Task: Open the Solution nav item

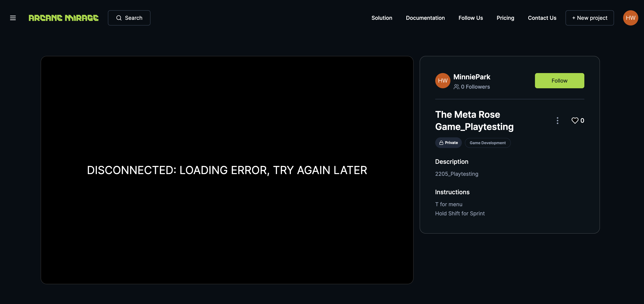Action: pos(381,18)
